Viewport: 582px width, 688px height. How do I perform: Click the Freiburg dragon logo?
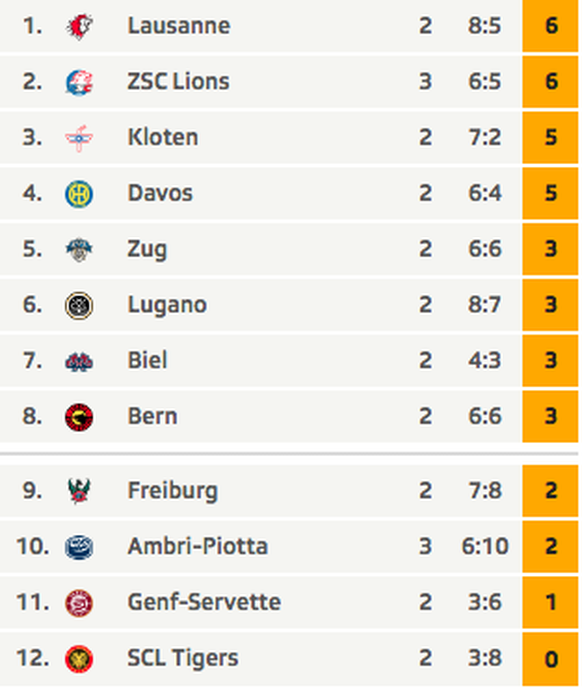pos(79,491)
